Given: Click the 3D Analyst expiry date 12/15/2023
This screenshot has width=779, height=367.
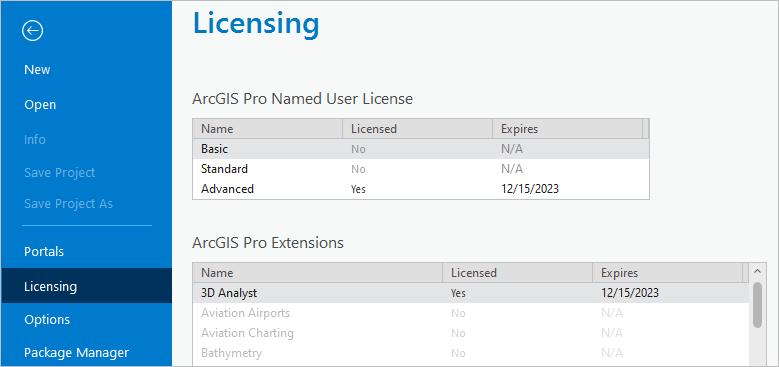Looking at the screenshot, I should [630, 293].
